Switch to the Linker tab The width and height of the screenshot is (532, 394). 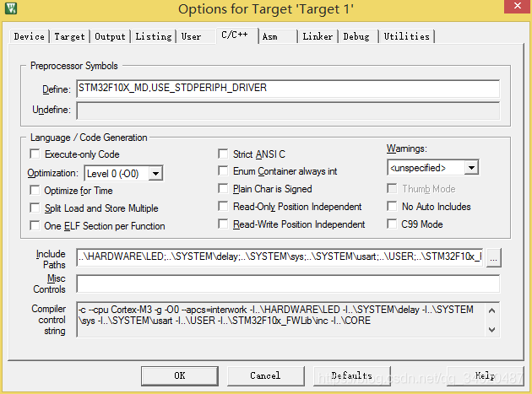coord(318,36)
